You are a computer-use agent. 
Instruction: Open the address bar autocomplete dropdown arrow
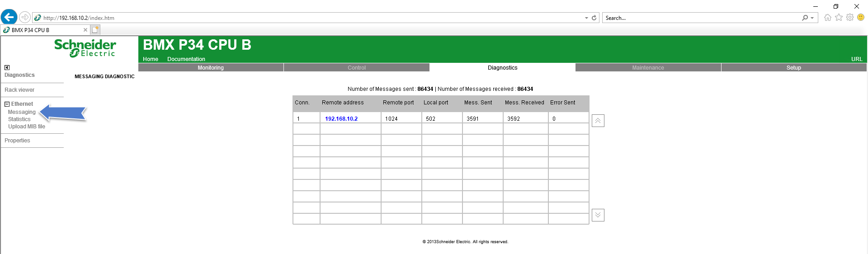click(586, 18)
